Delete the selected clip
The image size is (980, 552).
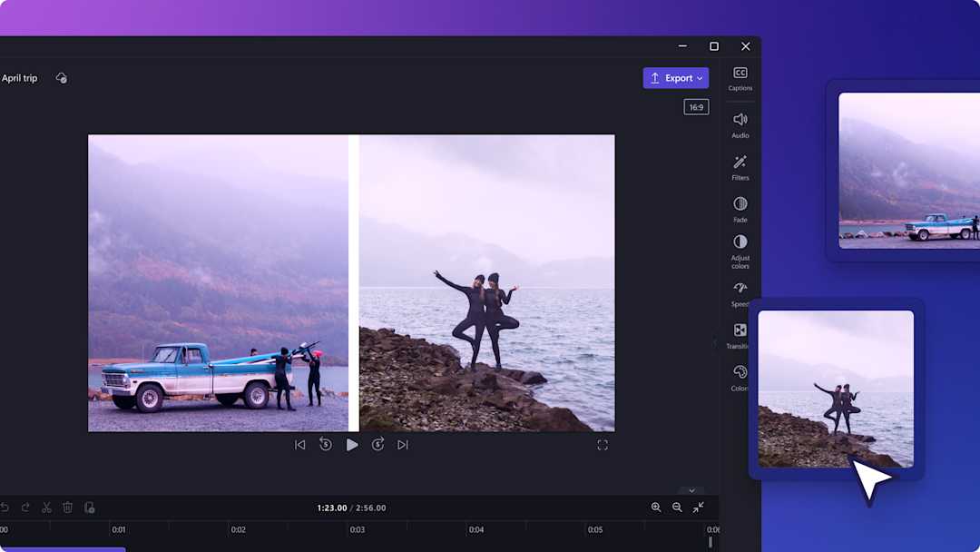[67, 508]
